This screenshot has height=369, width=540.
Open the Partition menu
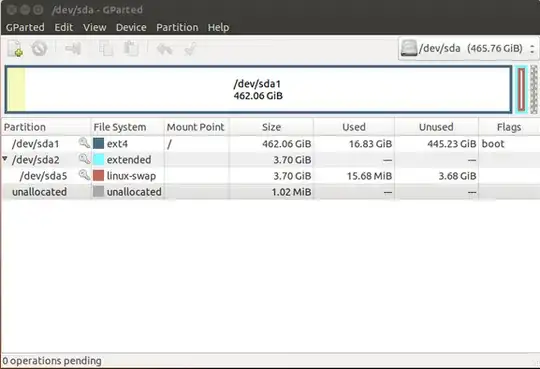point(177,27)
